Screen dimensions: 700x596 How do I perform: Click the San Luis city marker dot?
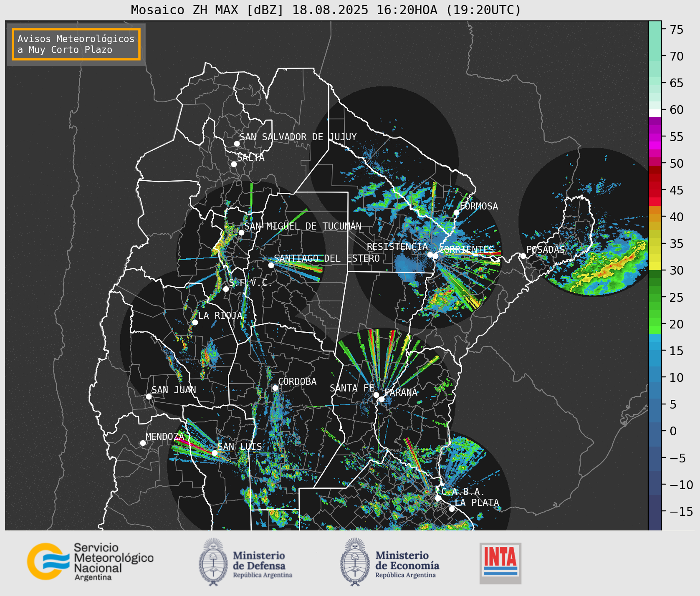click(215, 453)
